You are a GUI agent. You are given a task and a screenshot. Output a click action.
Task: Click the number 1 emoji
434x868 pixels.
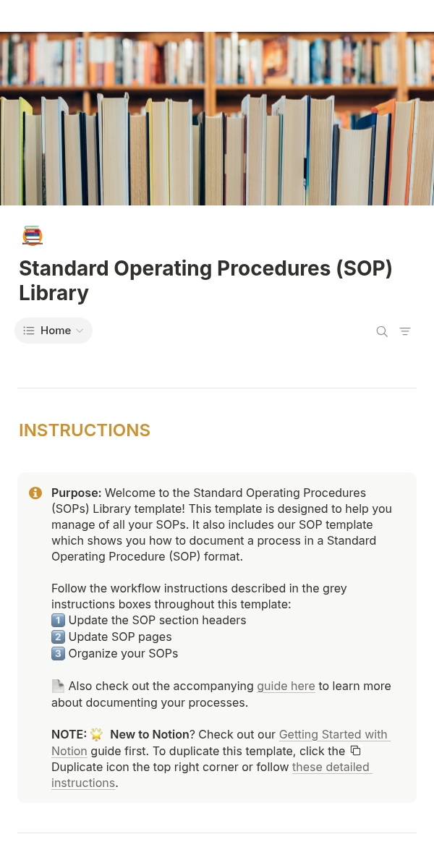(59, 621)
